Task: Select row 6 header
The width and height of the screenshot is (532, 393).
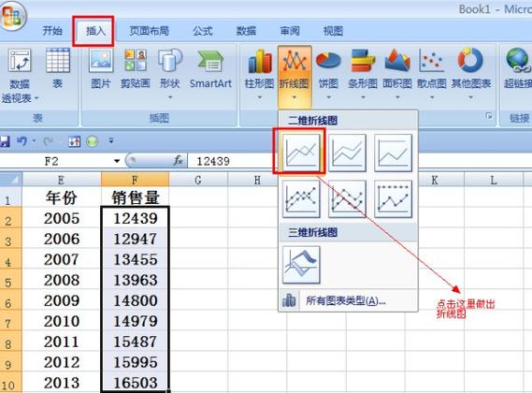Action: coord(10,300)
